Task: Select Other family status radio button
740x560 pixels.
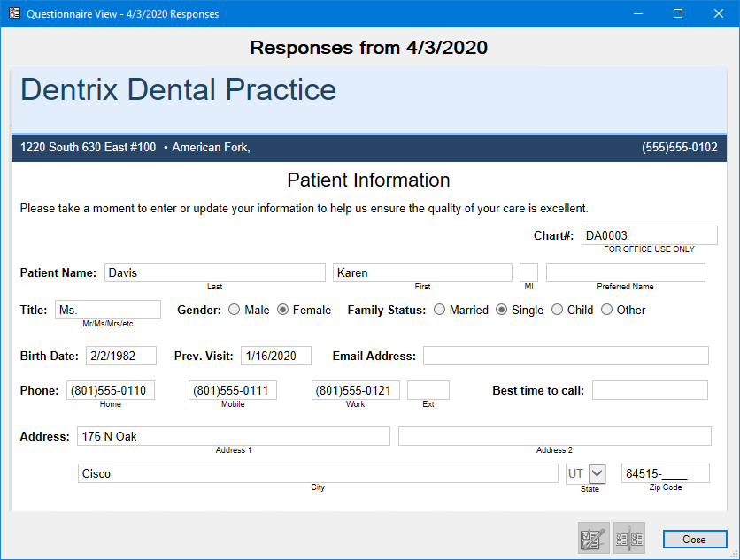Action: 607,310
